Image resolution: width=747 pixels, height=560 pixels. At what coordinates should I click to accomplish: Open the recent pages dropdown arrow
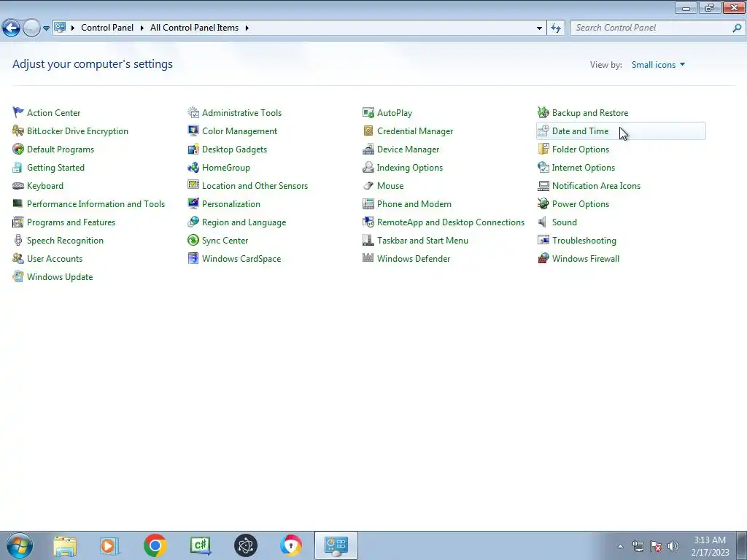tap(46, 28)
